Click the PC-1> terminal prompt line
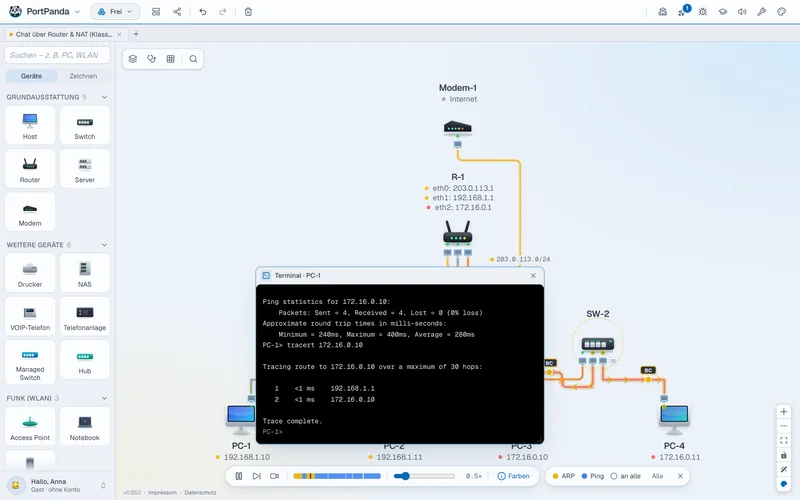 pos(272,432)
